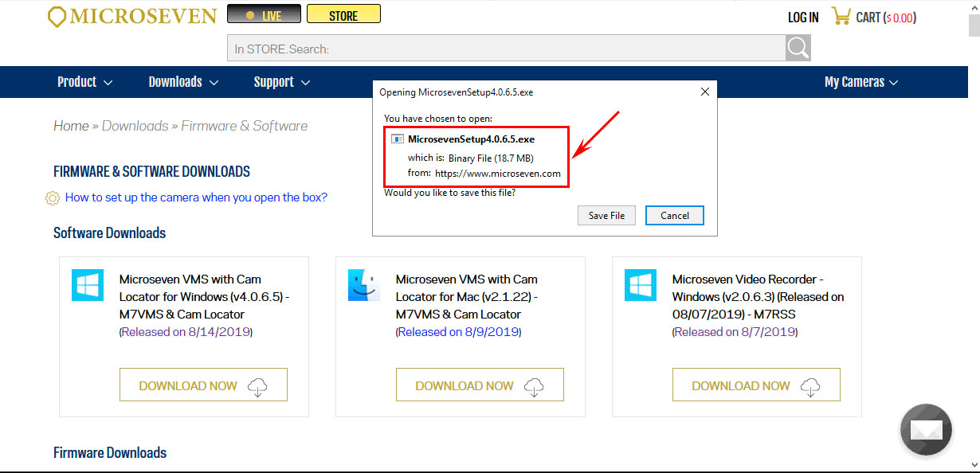Click the Microseven VMS for Windows title
The width and height of the screenshot is (980, 473).
click(204, 297)
